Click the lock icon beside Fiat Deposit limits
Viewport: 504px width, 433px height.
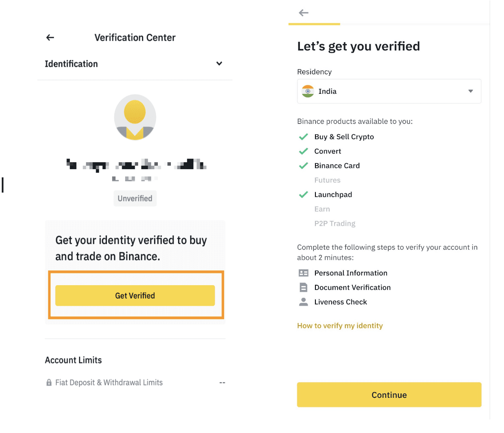tap(49, 383)
